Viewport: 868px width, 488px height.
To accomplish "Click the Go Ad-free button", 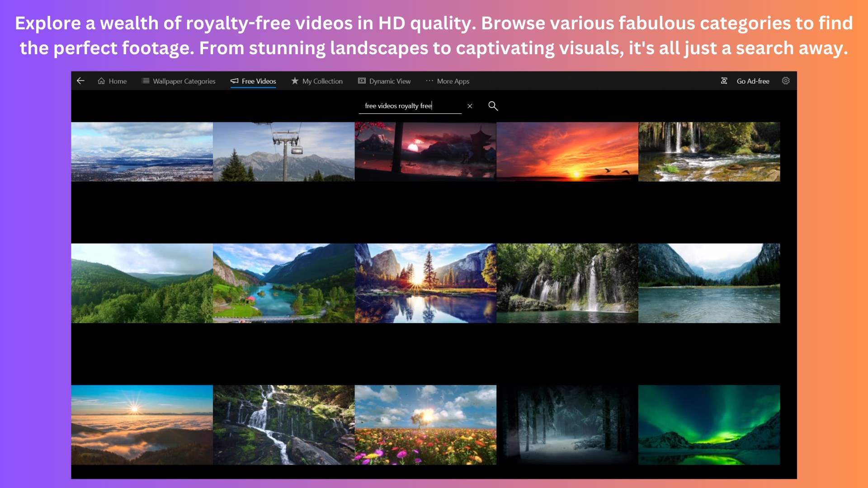I will pyautogui.click(x=753, y=81).
